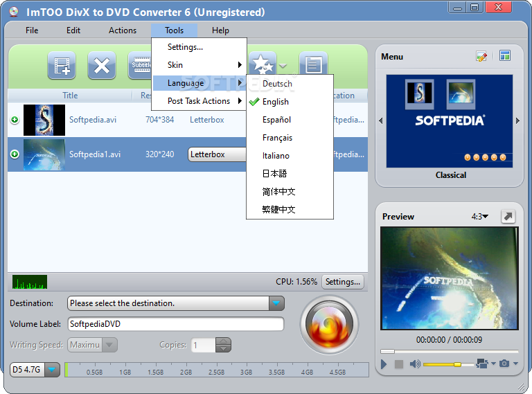The height and width of the screenshot is (394, 532).
Task: Select 繁體中文 language
Action: [290, 210]
